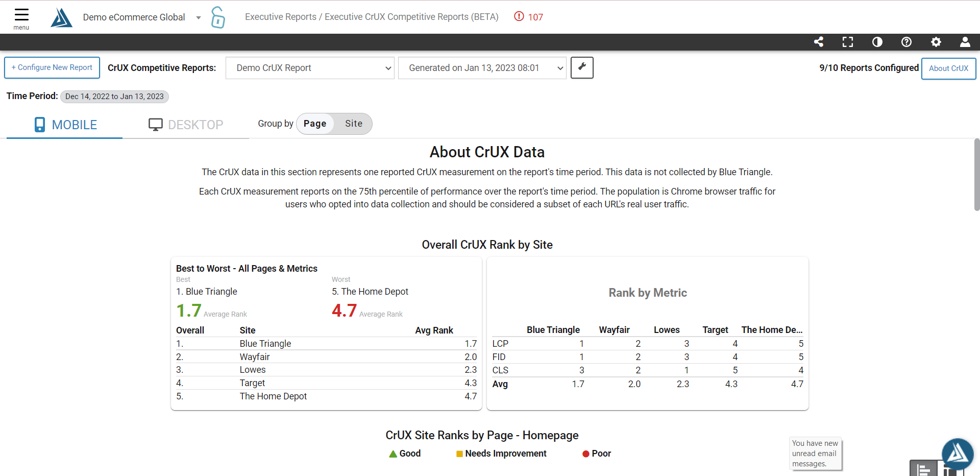This screenshot has width=980, height=476.
Task: Click the Lowes column header in metric table
Action: coord(667,330)
